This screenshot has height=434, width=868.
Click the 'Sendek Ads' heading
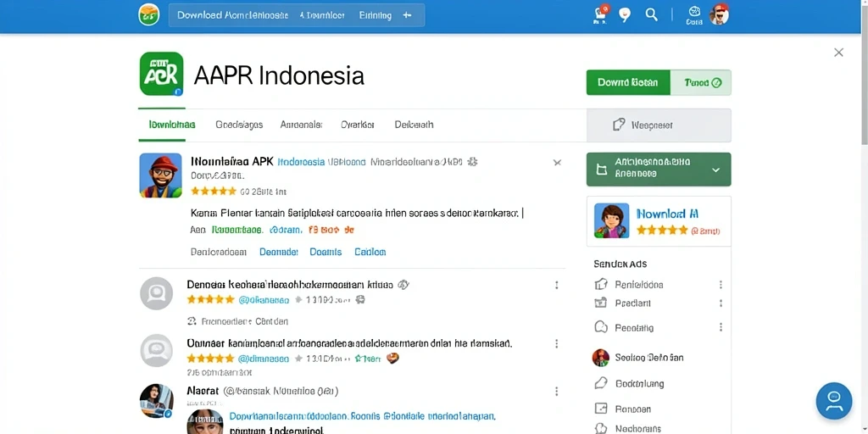pyautogui.click(x=620, y=264)
